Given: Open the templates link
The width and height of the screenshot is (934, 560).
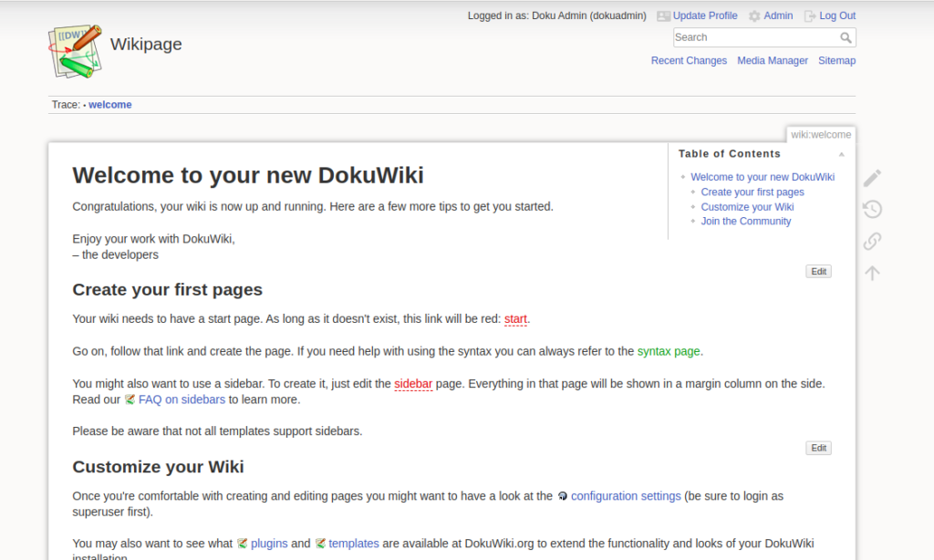Looking at the screenshot, I should (x=354, y=544).
